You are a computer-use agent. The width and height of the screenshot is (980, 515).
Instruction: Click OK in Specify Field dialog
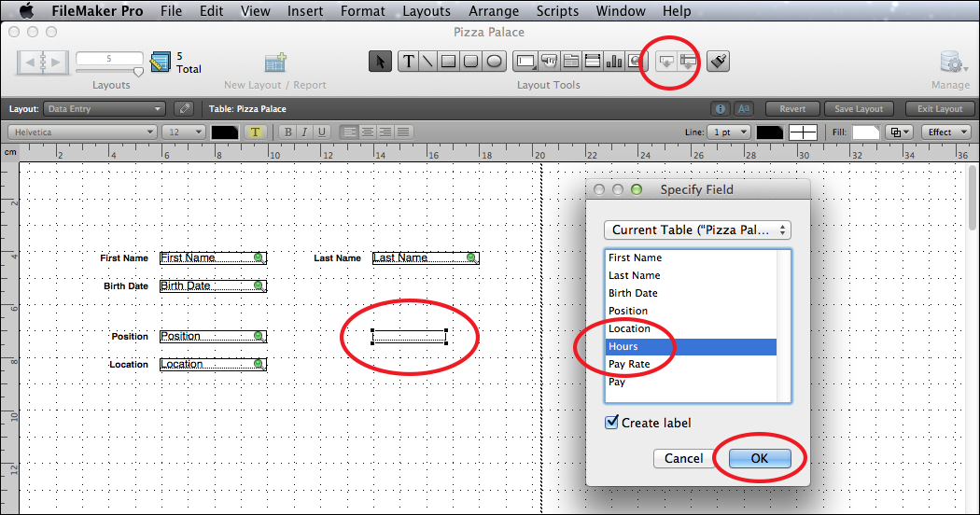[x=760, y=458]
